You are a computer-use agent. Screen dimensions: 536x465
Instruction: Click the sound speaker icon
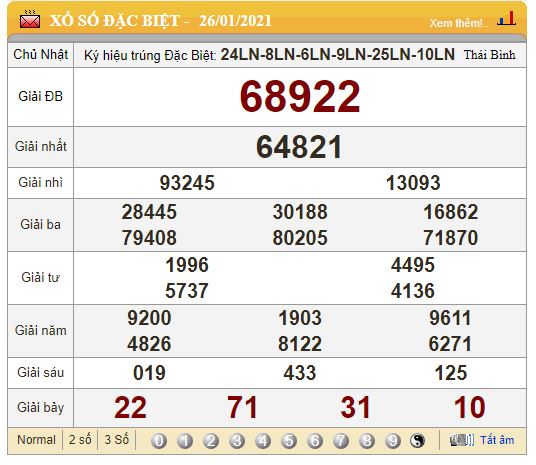462,440
